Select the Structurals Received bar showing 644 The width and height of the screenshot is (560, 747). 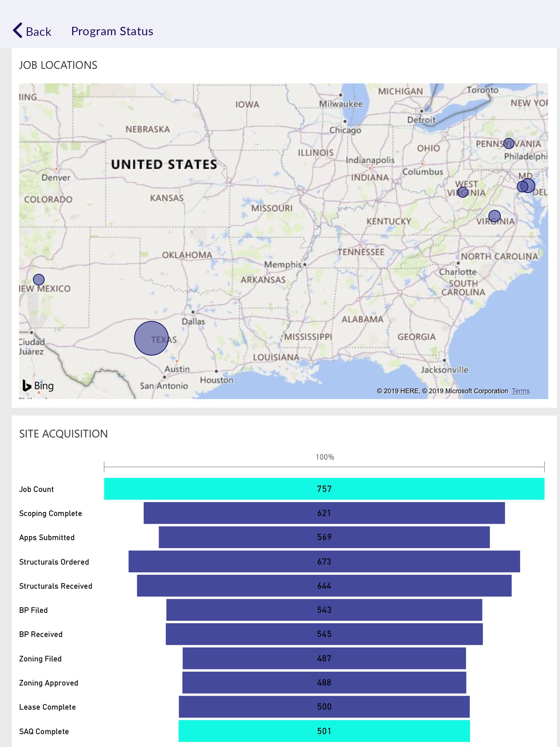[324, 586]
